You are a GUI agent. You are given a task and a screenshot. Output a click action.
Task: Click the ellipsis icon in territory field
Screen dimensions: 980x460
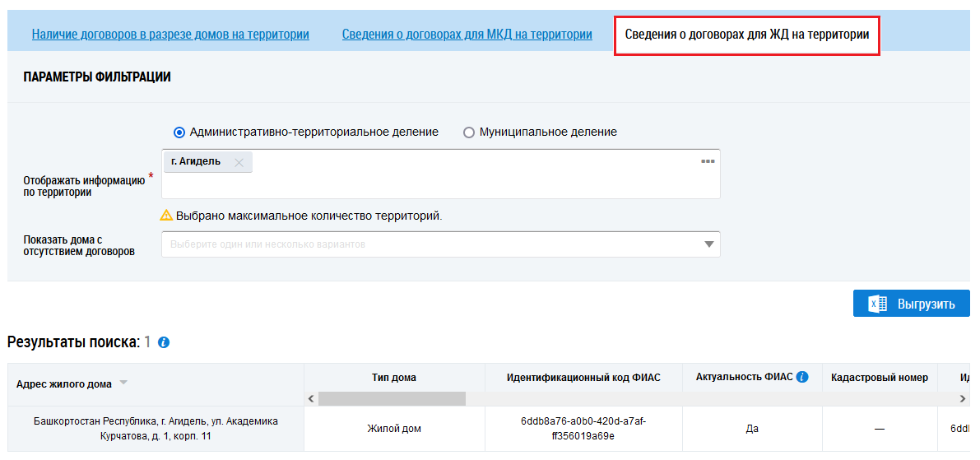pyautogui.click(x=707, y=161)
